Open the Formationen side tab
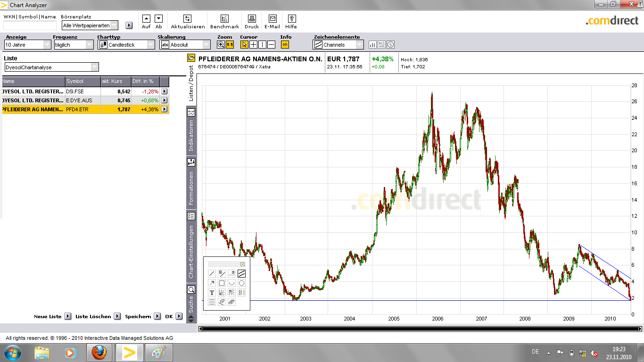Viewport: 644px width, 362px height. coord(191,187)
